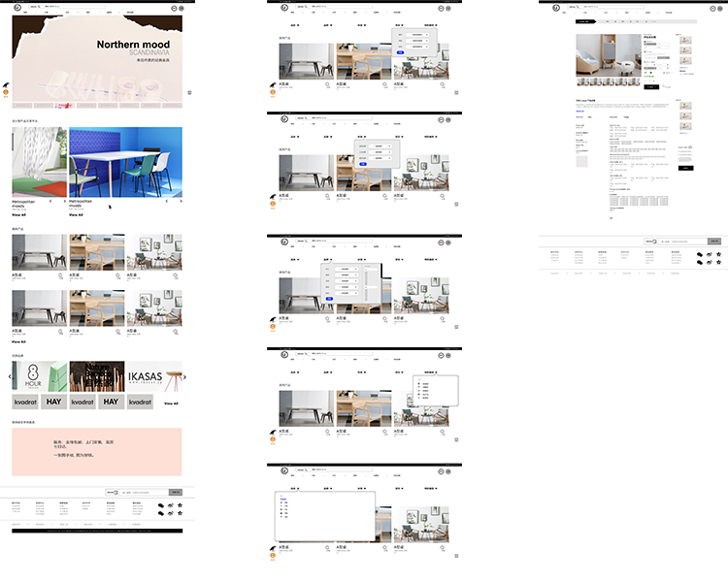Click the round site logo on homepage
Viewport: 728px width, 582px height.
(x=17, y=8)
